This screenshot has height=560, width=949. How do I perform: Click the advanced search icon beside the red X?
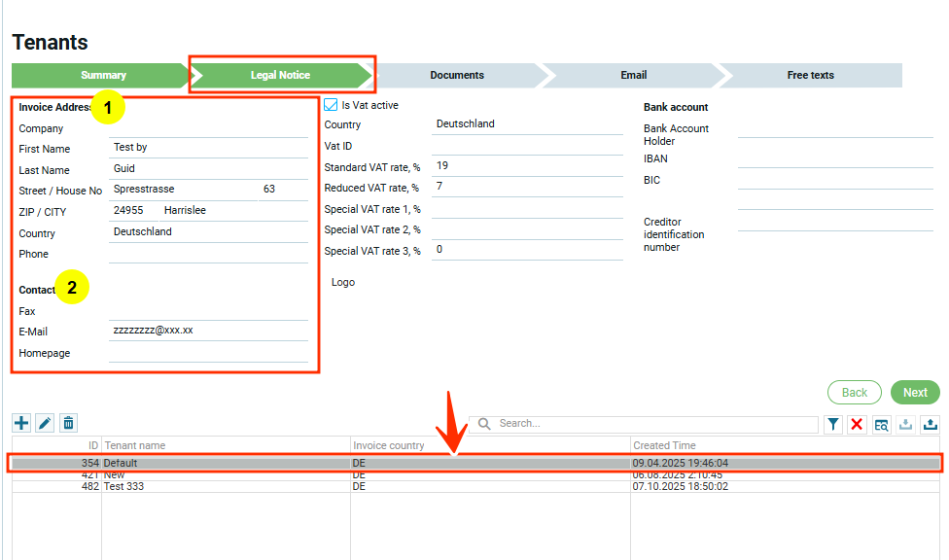pyautogui.click(x=881, y=424)
